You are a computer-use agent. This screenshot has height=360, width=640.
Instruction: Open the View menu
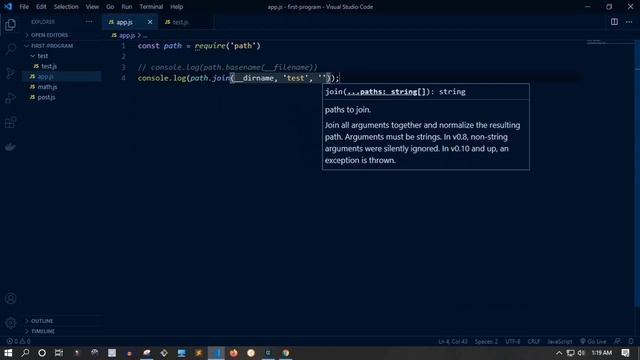tap(92, 7)
